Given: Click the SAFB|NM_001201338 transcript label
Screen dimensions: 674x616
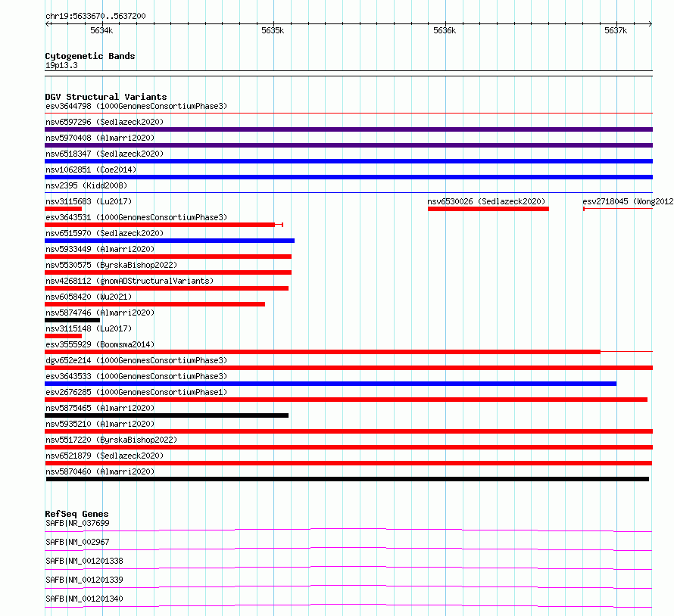Looking at the screenshot, I should 84,561.
